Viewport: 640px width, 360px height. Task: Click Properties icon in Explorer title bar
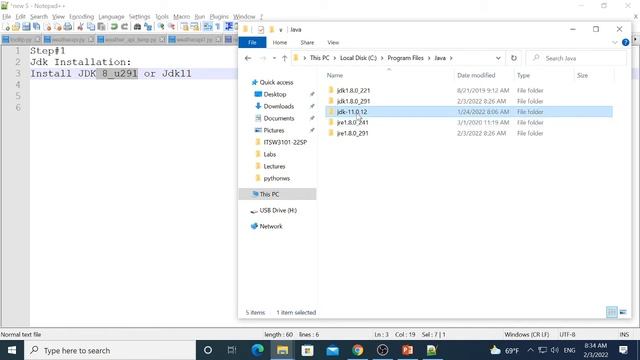tap(260, 29)
